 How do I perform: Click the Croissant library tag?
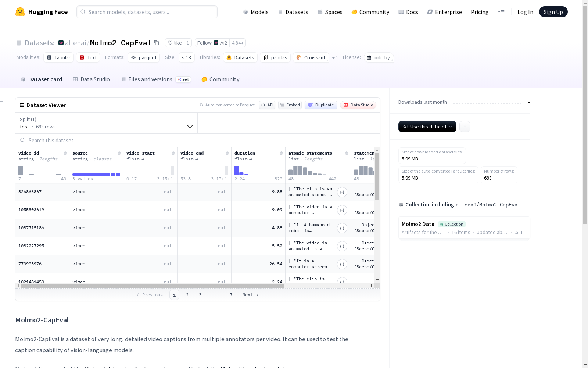pos(311,57)
